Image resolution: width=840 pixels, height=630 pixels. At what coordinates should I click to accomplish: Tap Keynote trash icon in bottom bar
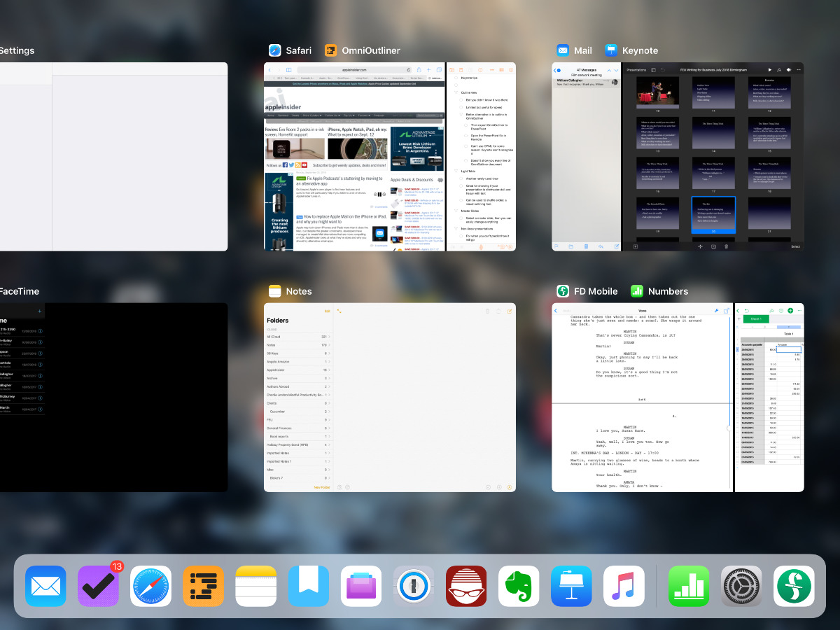[727, 246]
